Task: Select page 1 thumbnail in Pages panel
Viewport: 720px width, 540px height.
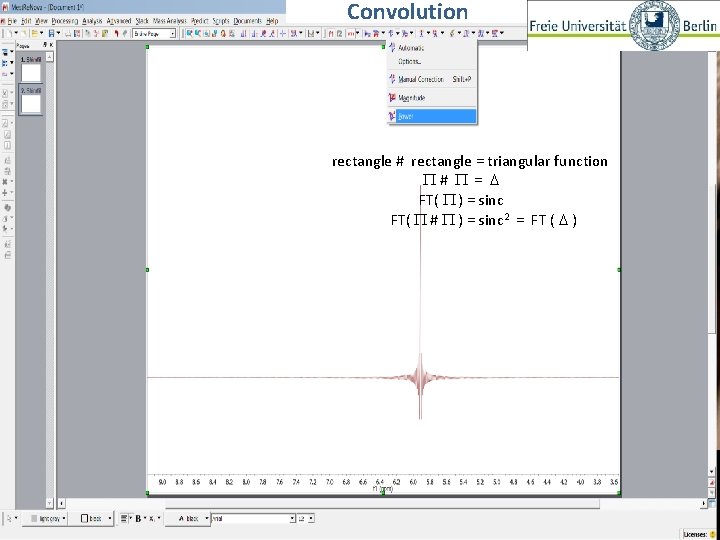Action: [x=31, y=69]
